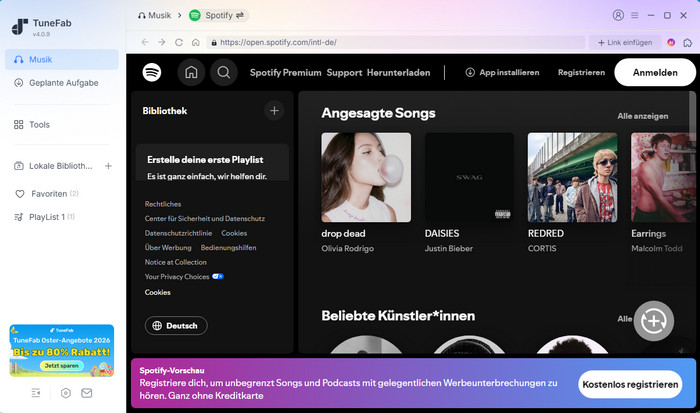700x413 pixels.
Task: Open Geplante Aufgabe in the sidebar
Action: click(x=62, y=83)
